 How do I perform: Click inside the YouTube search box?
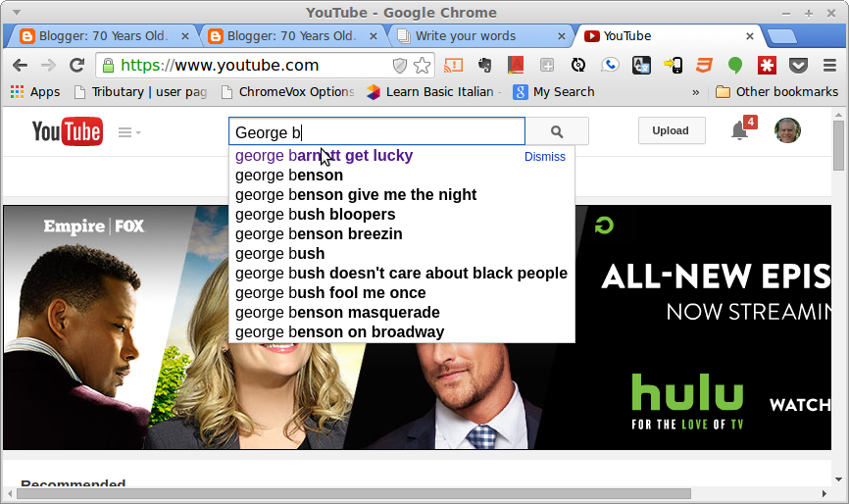pyautogui.click(x=376, y=131)
